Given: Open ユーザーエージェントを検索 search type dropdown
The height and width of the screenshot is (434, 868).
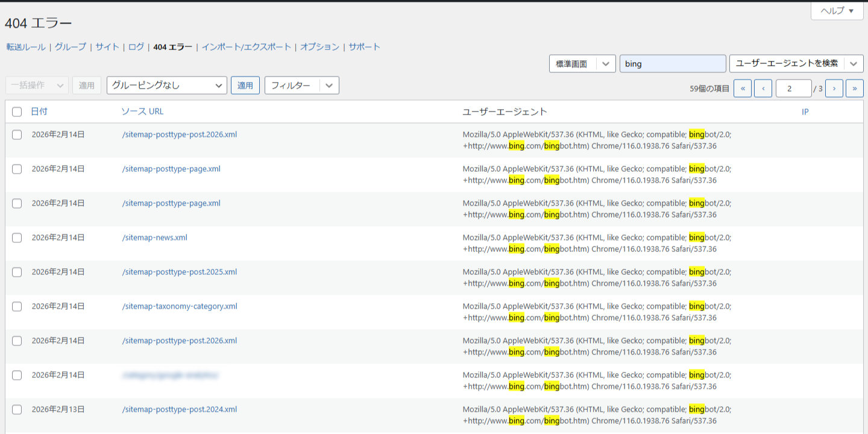Looking at the screenshot, I should pos(853,64).
